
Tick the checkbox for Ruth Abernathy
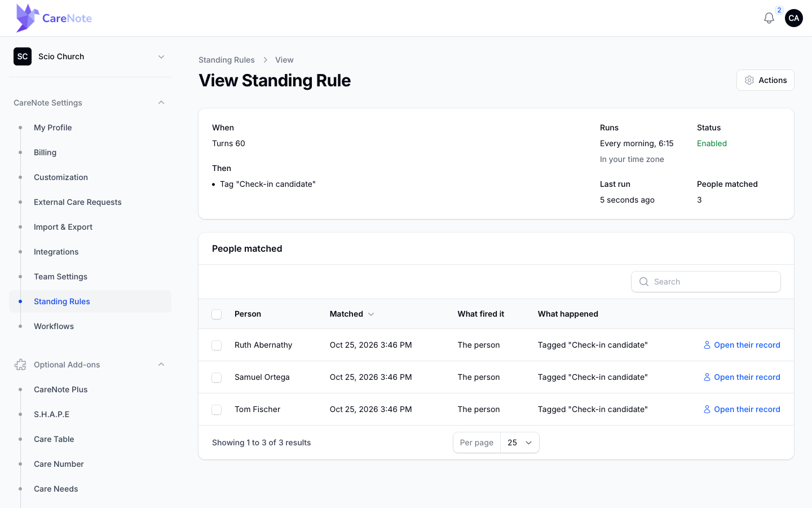coord(217,345)
